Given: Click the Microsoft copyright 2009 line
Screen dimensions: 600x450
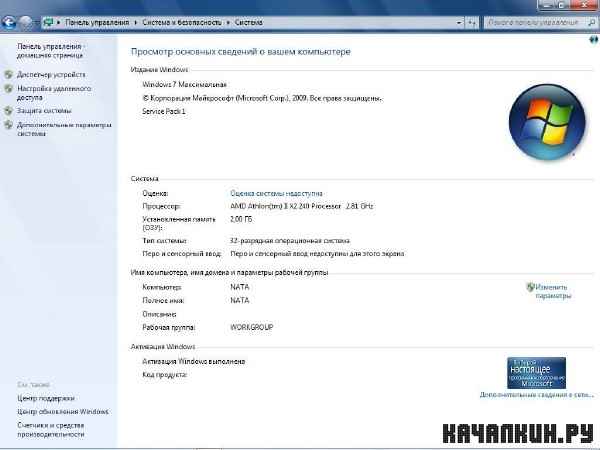Looking at the screenshot, I should 262,98.
